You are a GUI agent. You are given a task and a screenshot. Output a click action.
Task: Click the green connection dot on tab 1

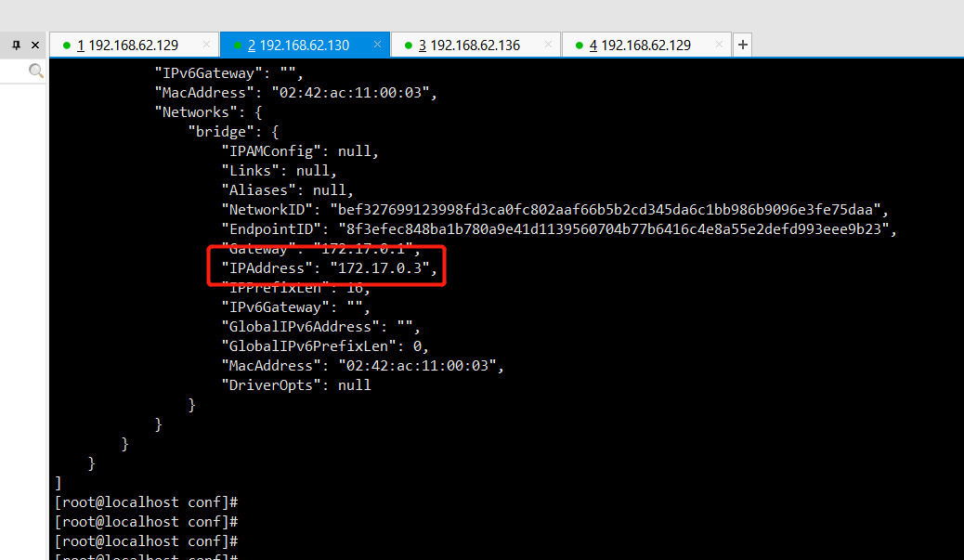(64, 44)
